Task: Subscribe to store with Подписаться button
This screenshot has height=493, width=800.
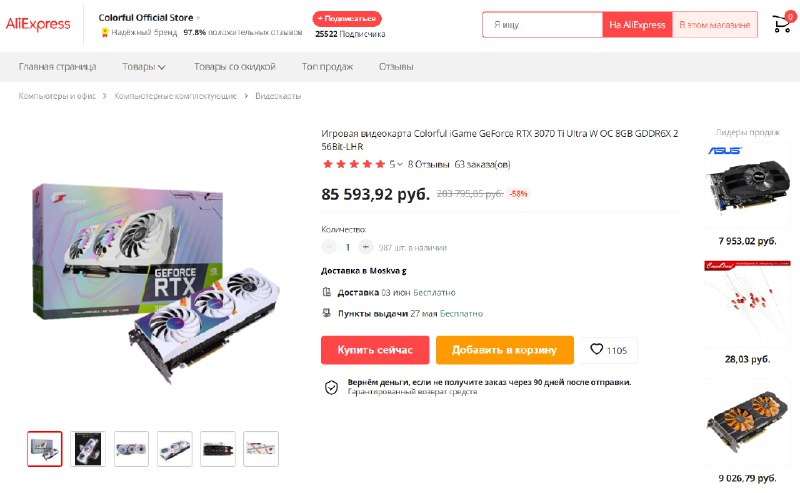Action: (347, 18)
